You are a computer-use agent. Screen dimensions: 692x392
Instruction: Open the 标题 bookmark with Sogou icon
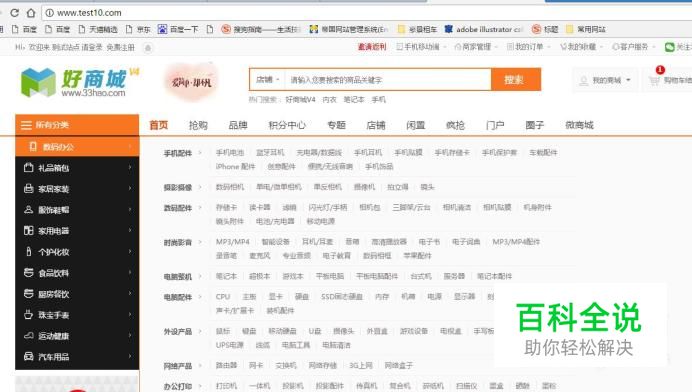(545, 30)
